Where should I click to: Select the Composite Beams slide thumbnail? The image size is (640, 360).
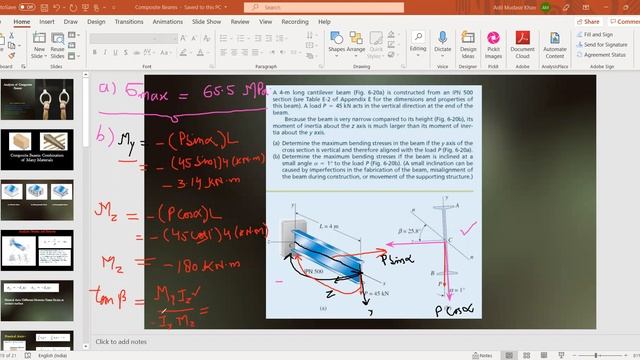[37, 150]
